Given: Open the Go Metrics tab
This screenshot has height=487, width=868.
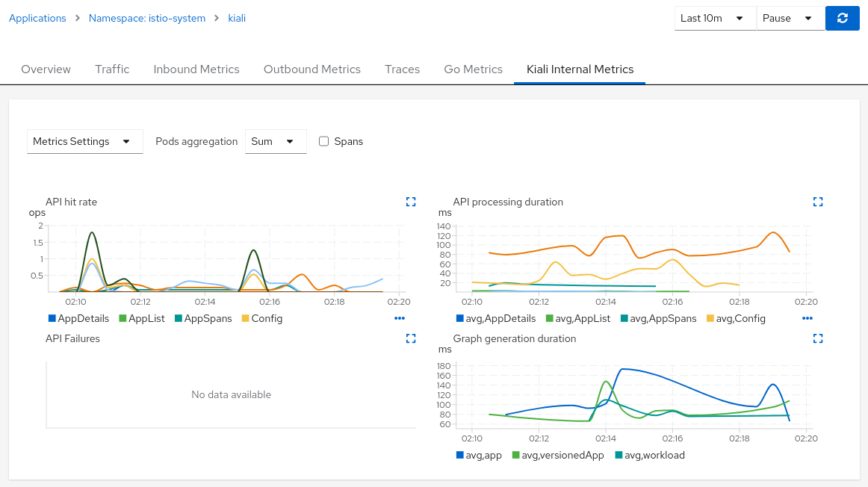Looking at the screenshot, I should tap(473, 69).
